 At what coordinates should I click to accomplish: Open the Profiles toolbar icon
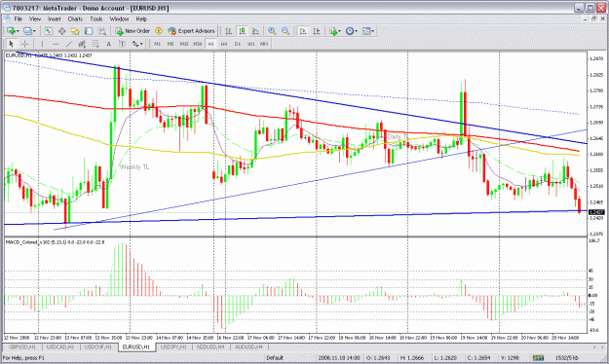tap(27, 31)
